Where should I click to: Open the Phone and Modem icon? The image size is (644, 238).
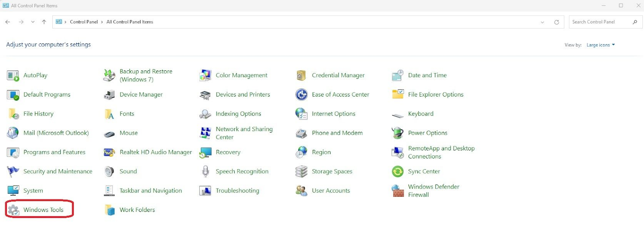pyautogui.click(x=301, y=133)
